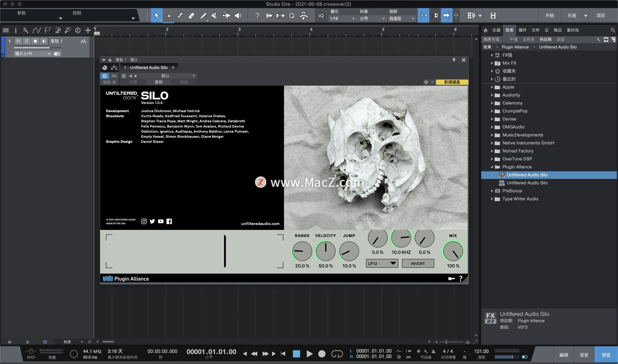Sort browser by 类型 type
Image resolution: width=618 pixels, height=364 pixels.
[x=560, y=39]
